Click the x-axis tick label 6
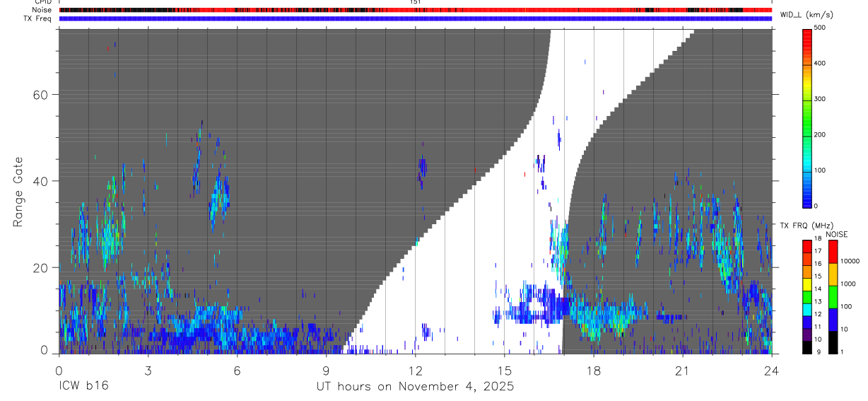 coord(237,370)
